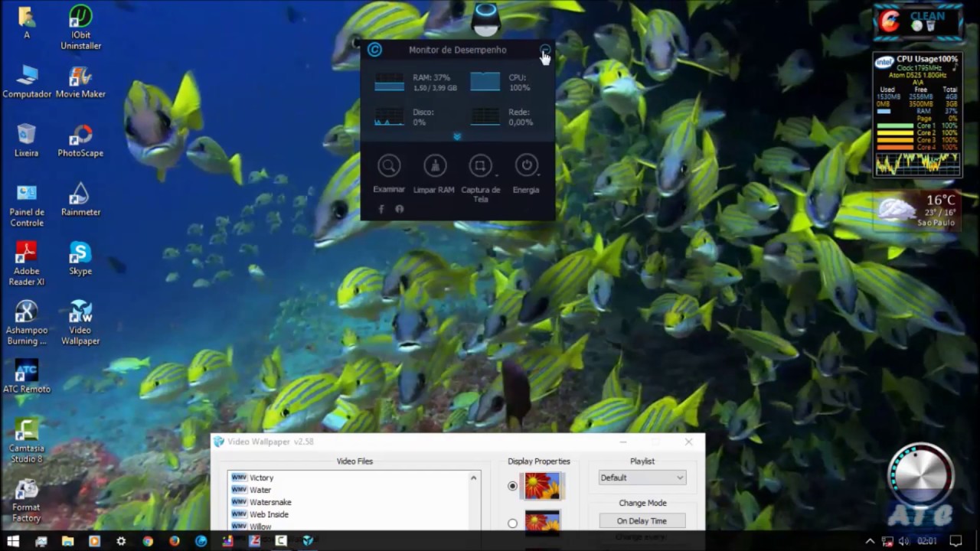Click the Examinar scan icon in Monitor de Desempenho
This screenshot has height=551, width=980.
pyautogui.click(x=389, y=165)
